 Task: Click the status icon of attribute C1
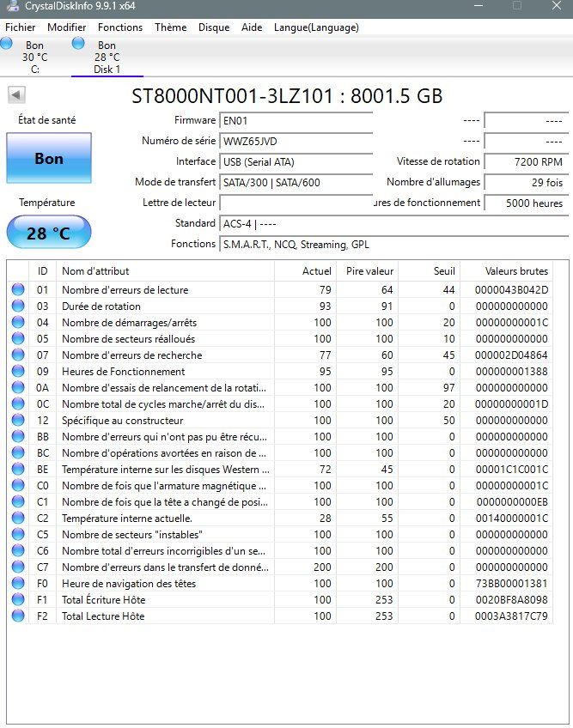pos(18,501)
